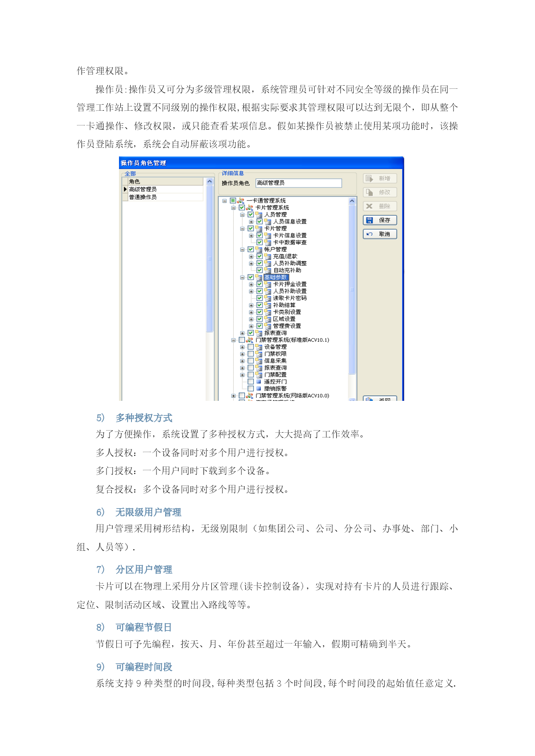Uncheck the 卡片管理系统 checkbox
535x756 pixels.
[x=242, y=207]
